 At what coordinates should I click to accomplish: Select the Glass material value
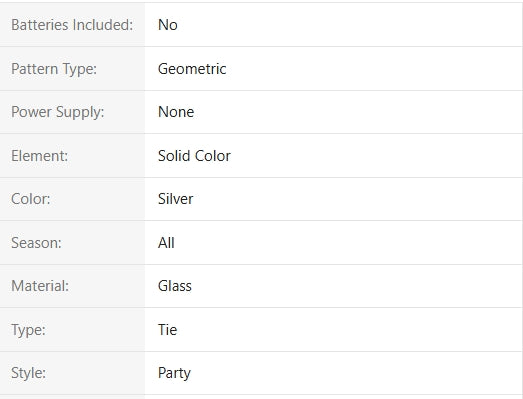(175, 286)
